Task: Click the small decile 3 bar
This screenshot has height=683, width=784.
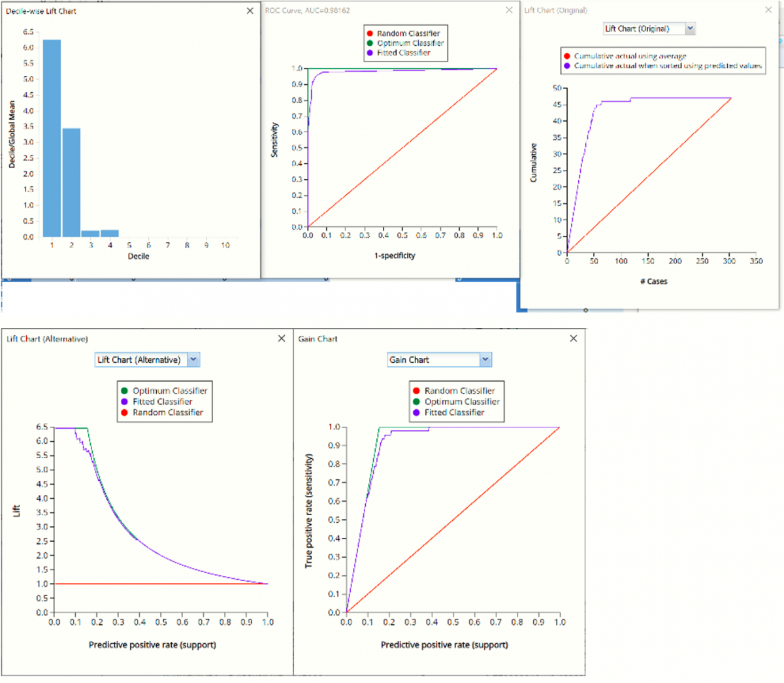Action: pyautogui.click(x=91, y=233)
